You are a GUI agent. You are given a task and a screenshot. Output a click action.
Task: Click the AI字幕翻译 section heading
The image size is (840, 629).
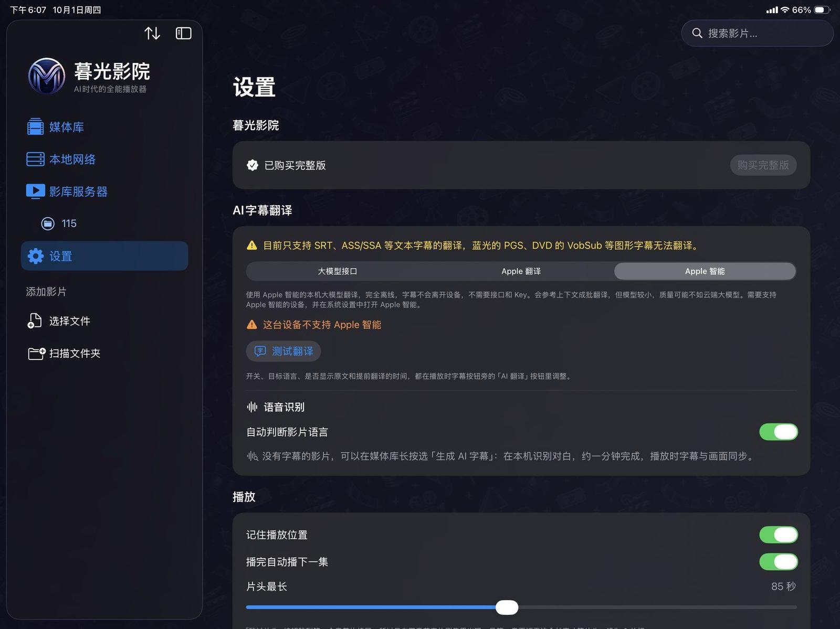262,210
